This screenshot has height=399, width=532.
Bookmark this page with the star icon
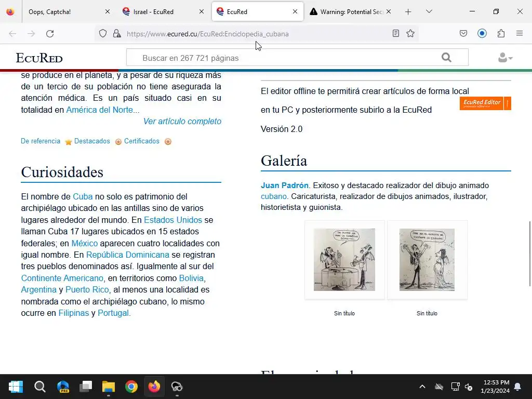click(410, 34)
